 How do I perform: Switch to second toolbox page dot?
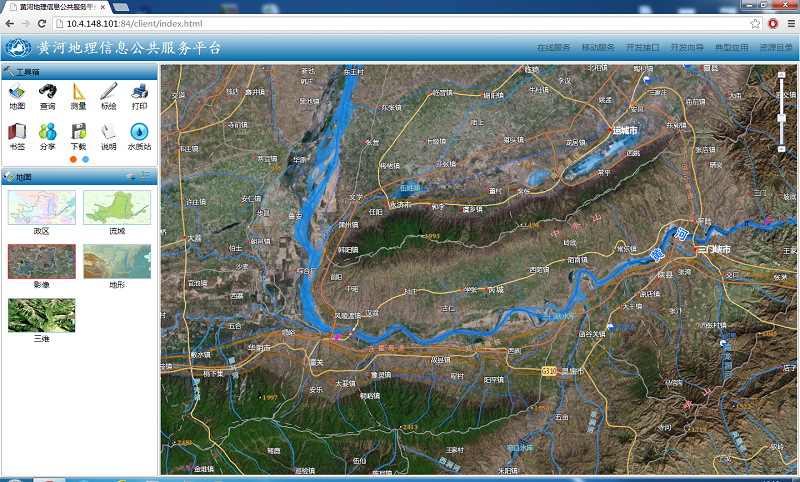[x=85, y=158]
